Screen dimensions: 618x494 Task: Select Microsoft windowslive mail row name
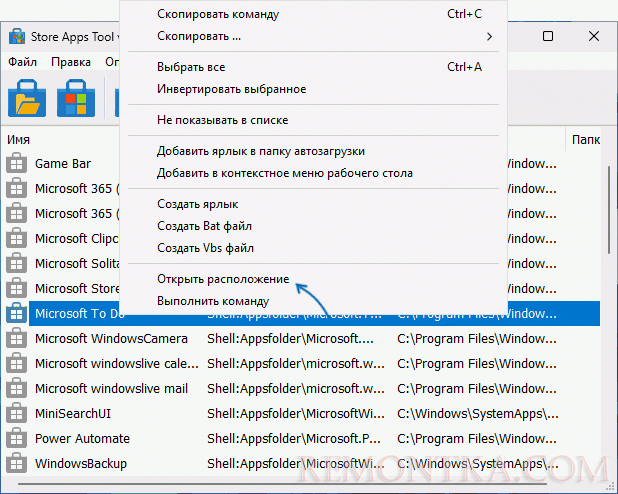click(x=111, y=389)
